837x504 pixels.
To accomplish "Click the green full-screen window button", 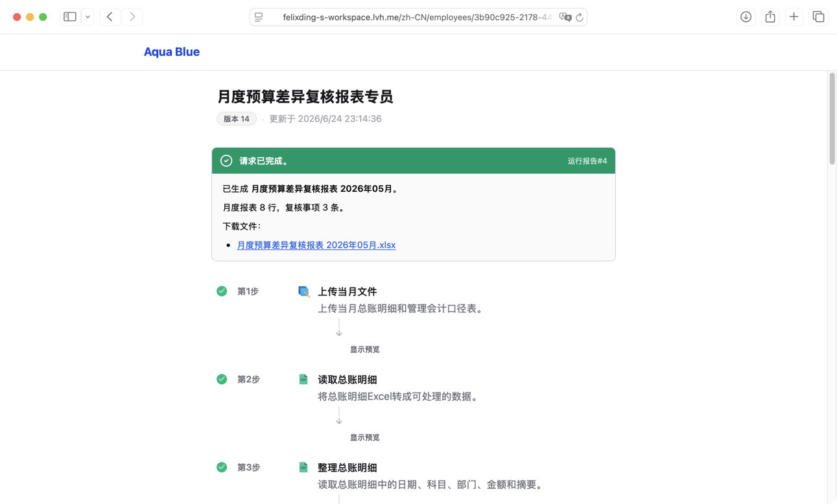I will tap(43, 17).
